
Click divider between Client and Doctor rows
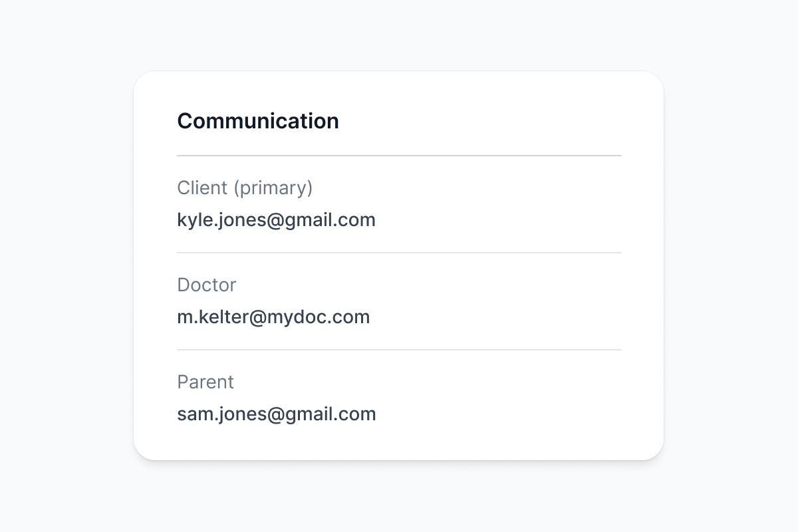pyautogui.click(x=399, y=253)
